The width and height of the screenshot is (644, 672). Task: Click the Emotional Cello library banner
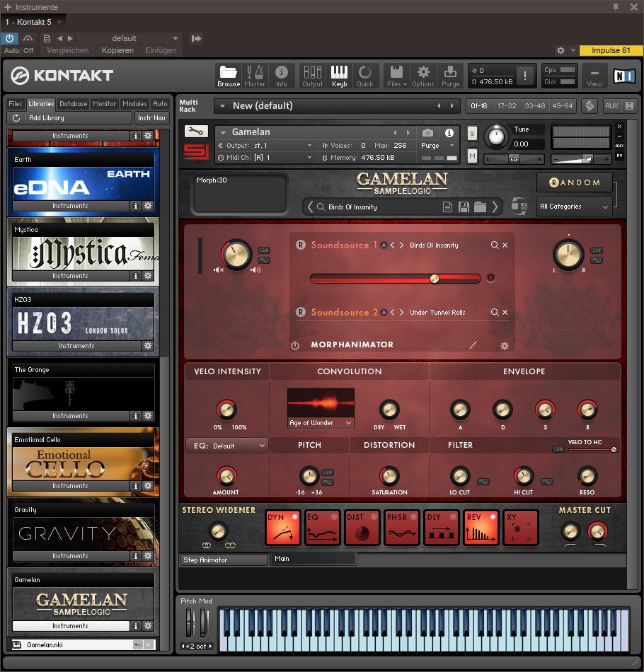click(x=84, y=464)
